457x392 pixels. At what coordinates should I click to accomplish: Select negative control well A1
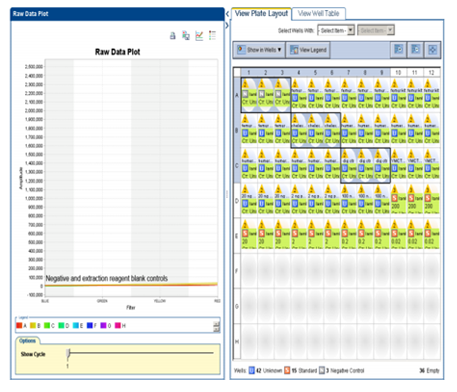pyautogui.click(x=249, y=95)
